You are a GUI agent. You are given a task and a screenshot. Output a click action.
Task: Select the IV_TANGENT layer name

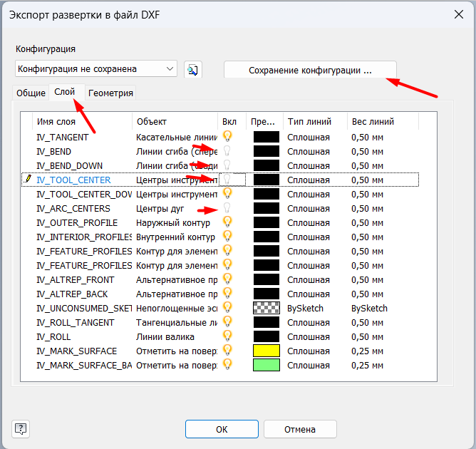click(x=62, y=138)
